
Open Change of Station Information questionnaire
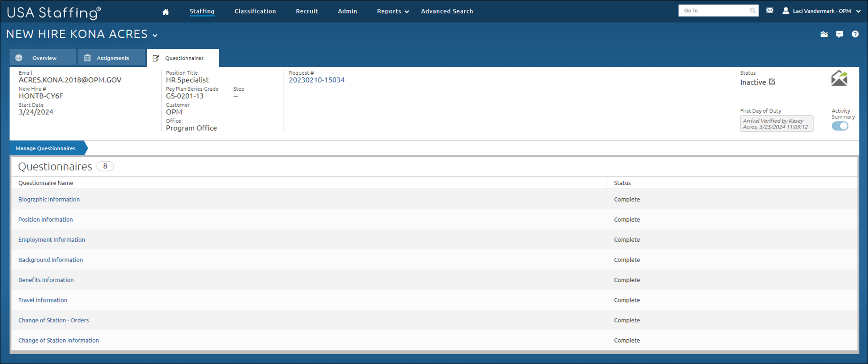(x=59, y=340)
